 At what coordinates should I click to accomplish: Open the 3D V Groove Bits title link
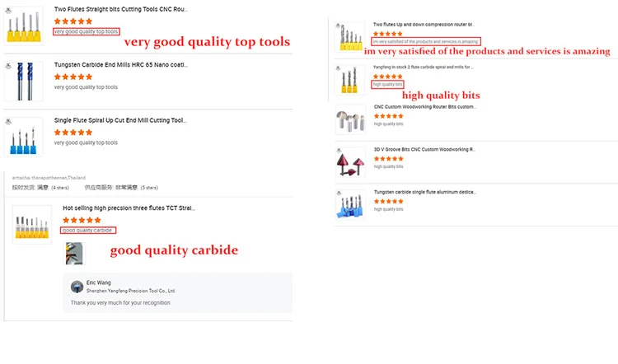424,149
